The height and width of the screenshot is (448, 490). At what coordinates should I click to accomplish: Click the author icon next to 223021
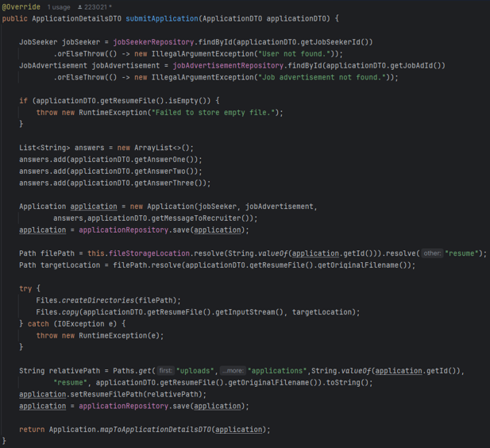80,7
